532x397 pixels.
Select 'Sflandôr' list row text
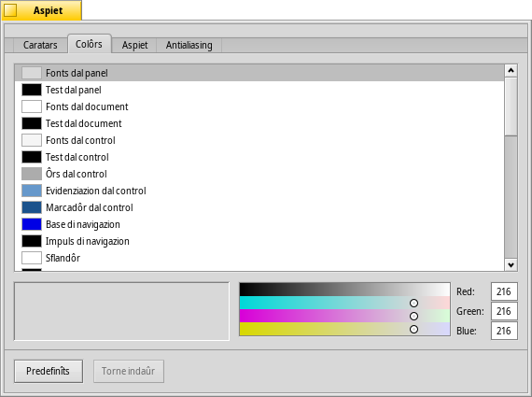pyautogui.click(x=63, y=258)
